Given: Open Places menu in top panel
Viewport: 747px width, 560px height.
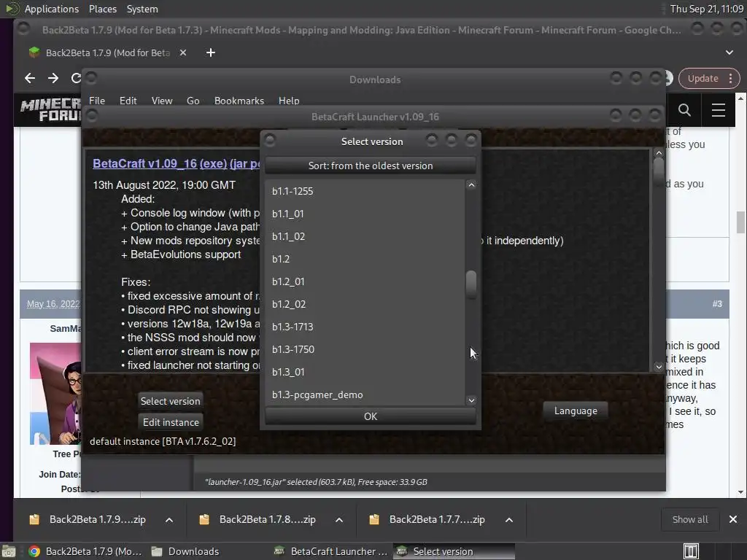Looking at the screenshot, I should click(x=102, y=9).
